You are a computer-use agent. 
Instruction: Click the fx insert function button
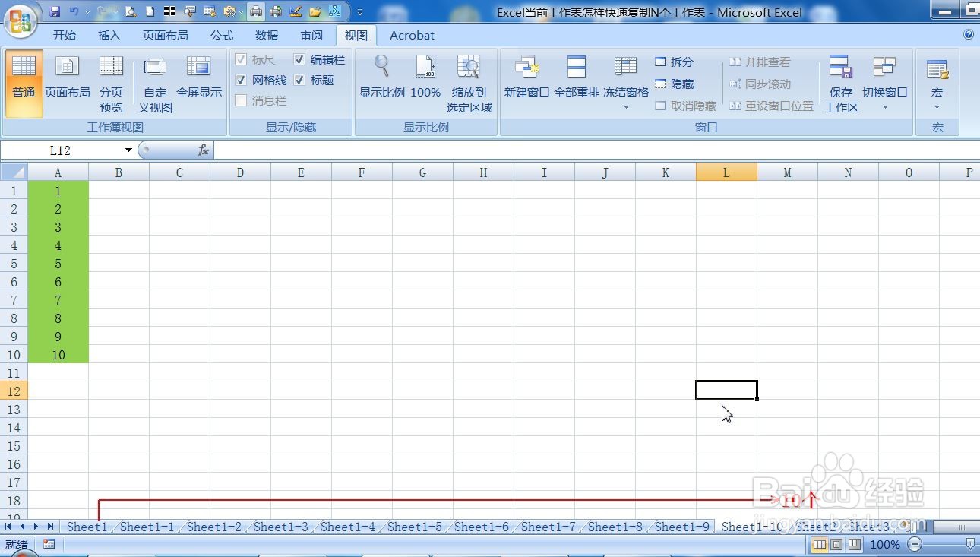pyautogui.click(x=203, y=150)
